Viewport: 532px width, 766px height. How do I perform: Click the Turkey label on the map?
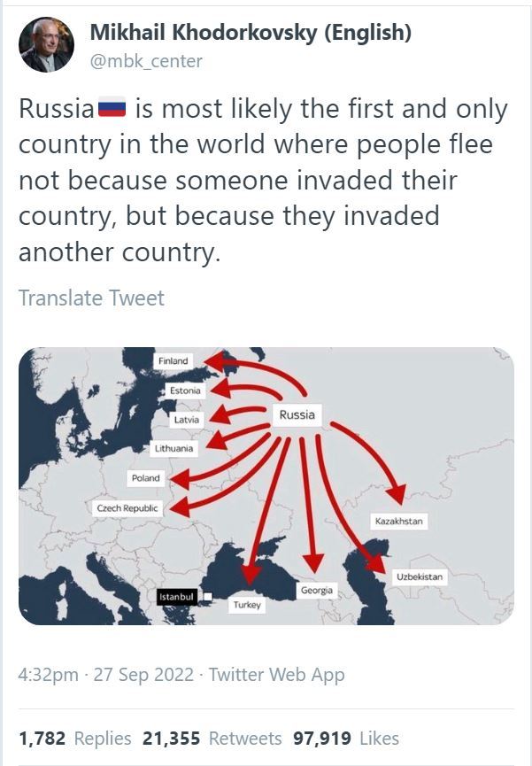tap(247, 606)
